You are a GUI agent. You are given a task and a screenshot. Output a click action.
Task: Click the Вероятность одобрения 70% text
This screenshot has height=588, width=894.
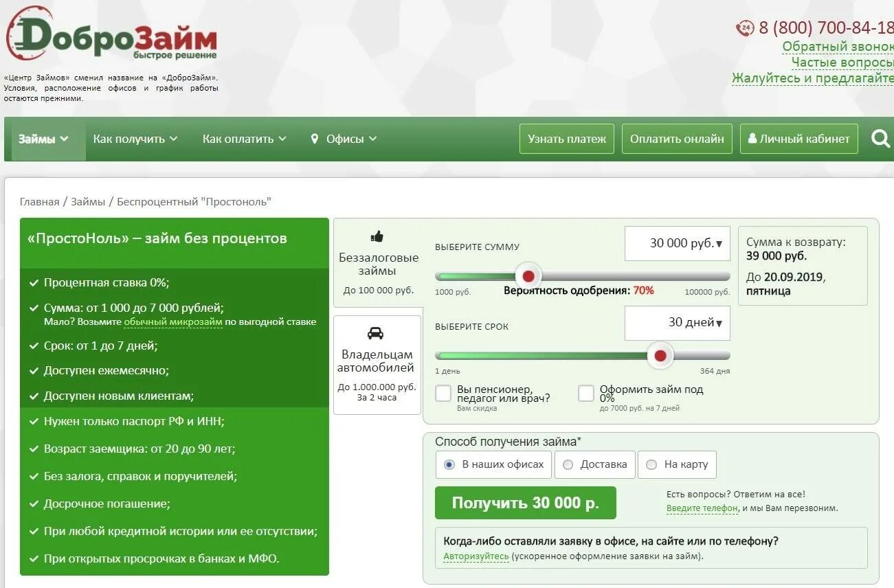click(579, 291)
